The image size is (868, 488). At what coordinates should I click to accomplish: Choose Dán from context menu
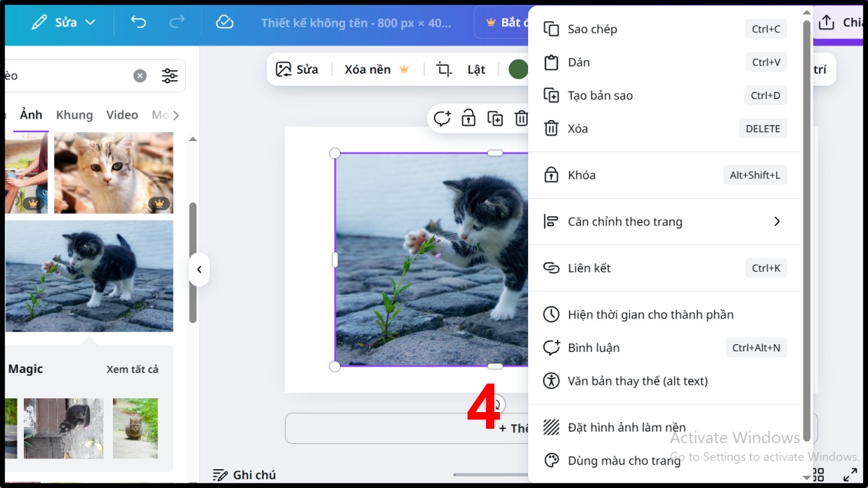[x=665, y=62]
